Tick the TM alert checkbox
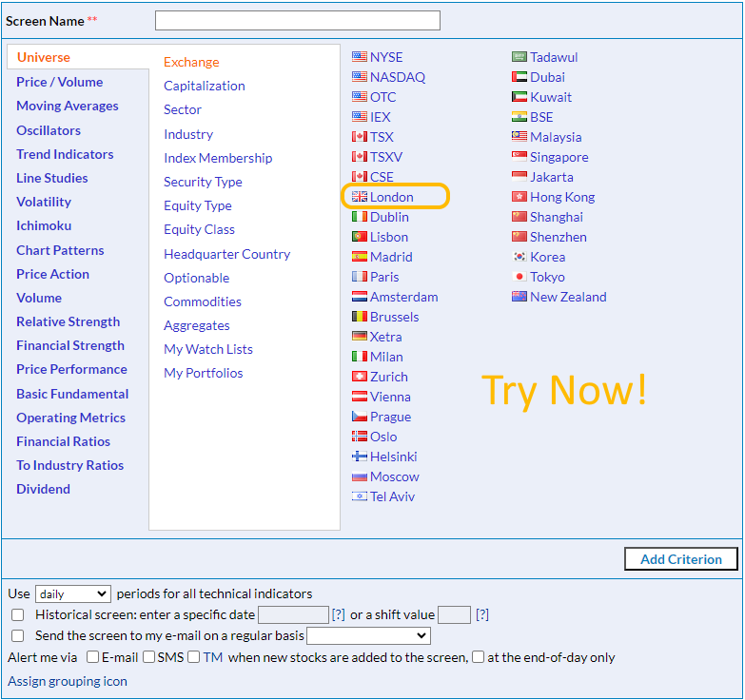Viewport: 745px width, 700px height. (x=193, y=657)
